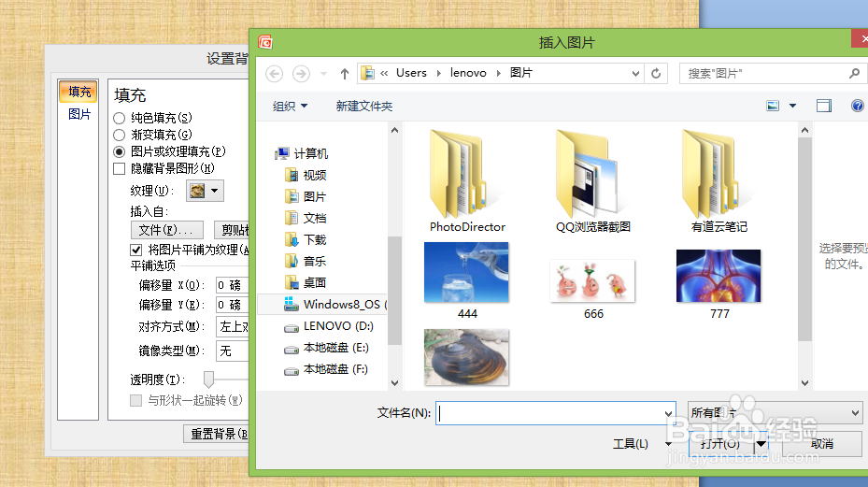
Task: Click the search magnifier icon
Action: tap(854, 73)
